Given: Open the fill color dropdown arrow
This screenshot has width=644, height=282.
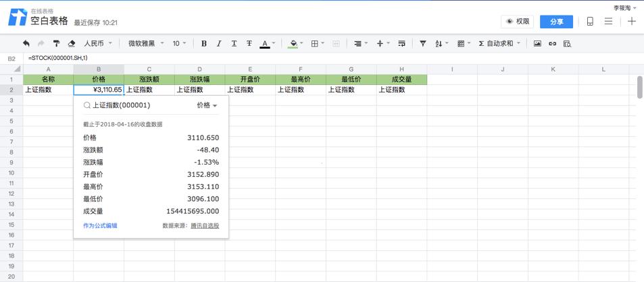Looking at the screenshot, I should coord(301,43).
